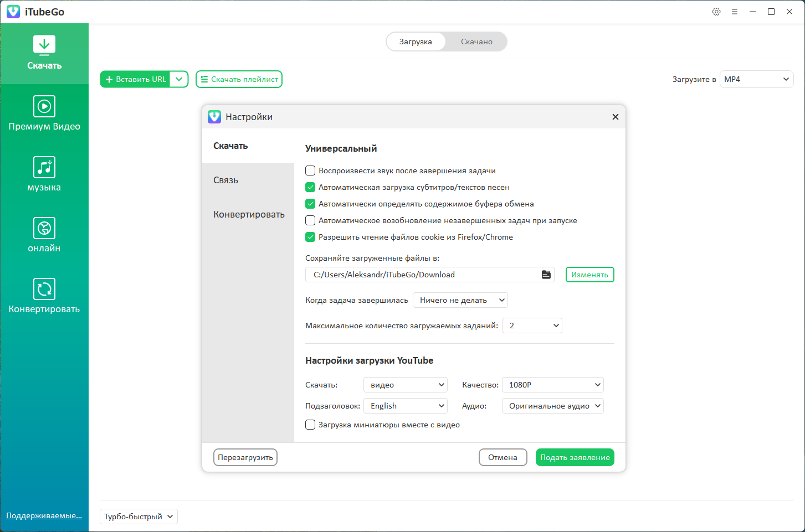The width and height of the screenshot is (805, 532).
Task: Click the download save path field
Action: (x=430, y=275)
